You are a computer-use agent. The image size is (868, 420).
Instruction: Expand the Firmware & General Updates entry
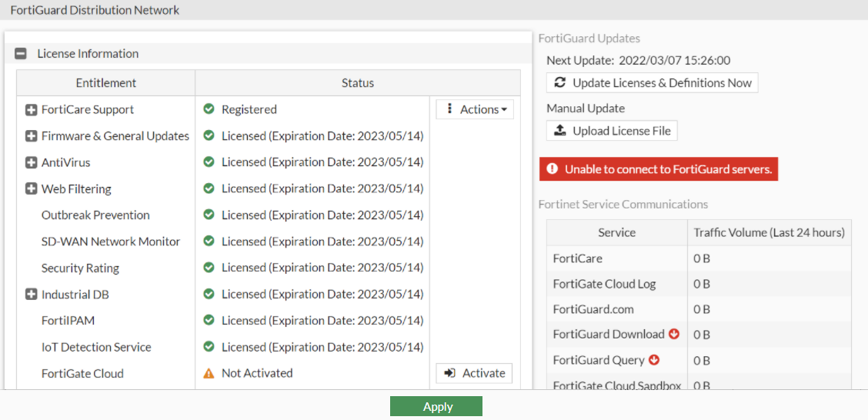[x=32, y=136]
